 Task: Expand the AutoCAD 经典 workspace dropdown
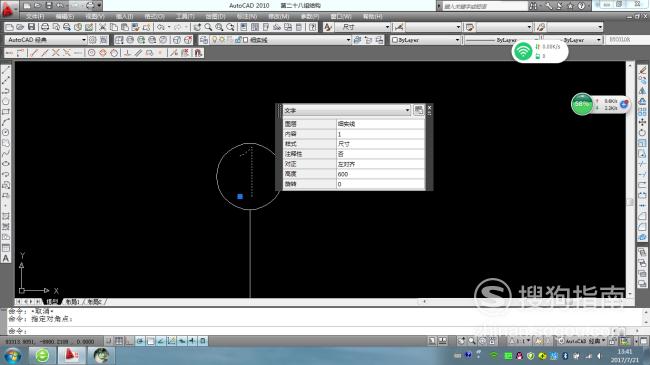point(84,40)
